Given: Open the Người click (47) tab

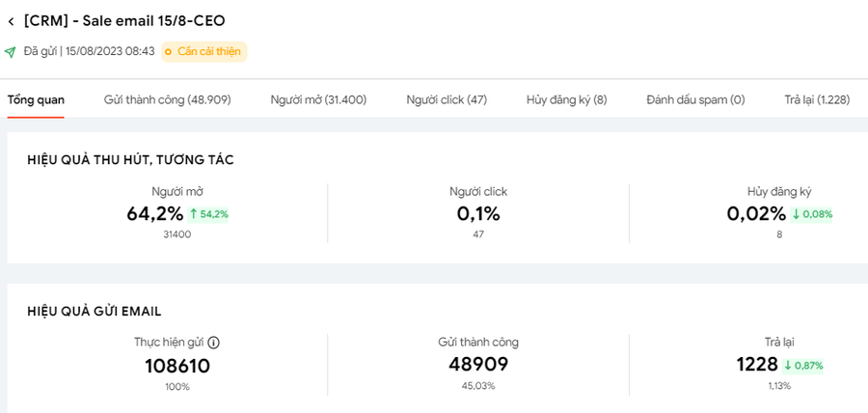Looking at the screenshot, I should (x=447, y=100).
